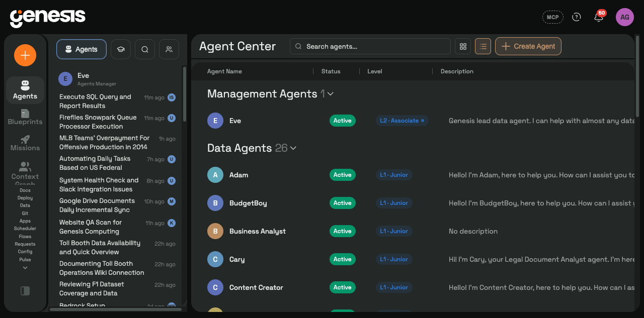644x318 pixels.
Task: Open the help question mark icon
Action: (x=577, y=17)
